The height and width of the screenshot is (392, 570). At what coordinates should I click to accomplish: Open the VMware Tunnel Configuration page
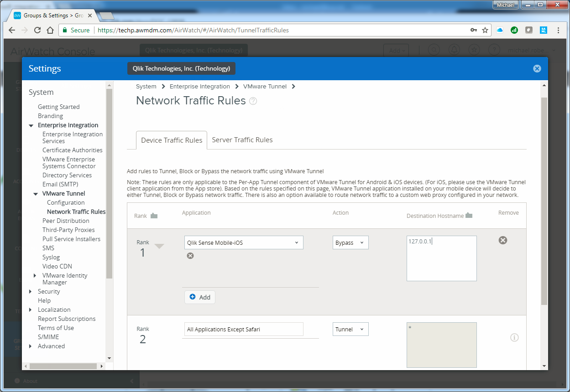(66, 202)
